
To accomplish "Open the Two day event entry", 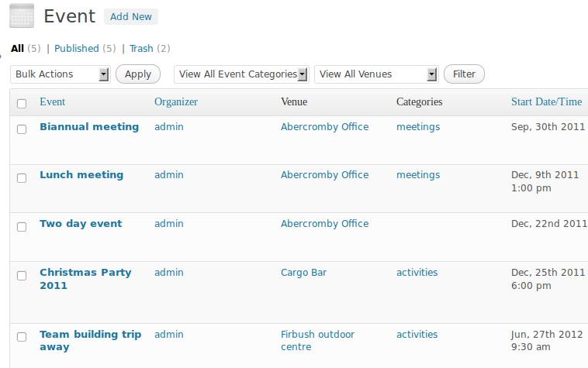I will point(81,223).
